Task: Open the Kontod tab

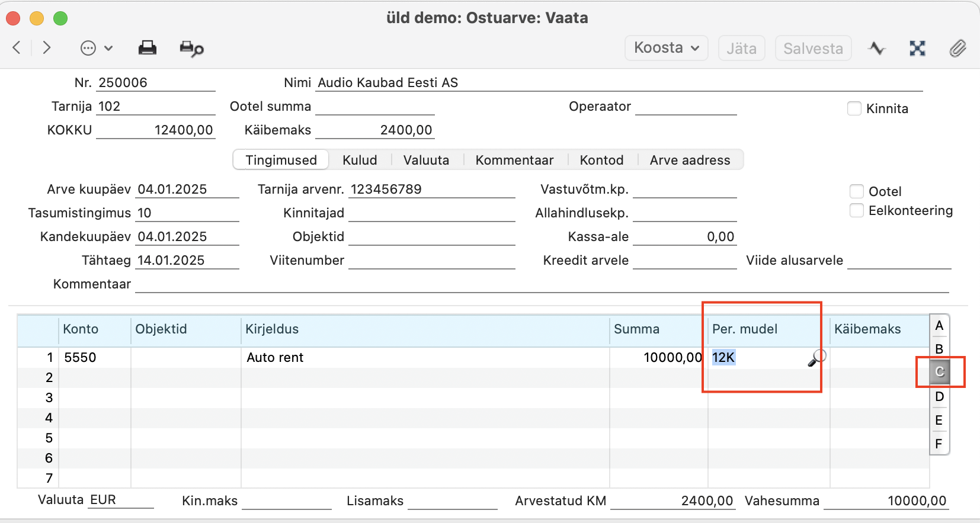Action: (x=601, y=160)
